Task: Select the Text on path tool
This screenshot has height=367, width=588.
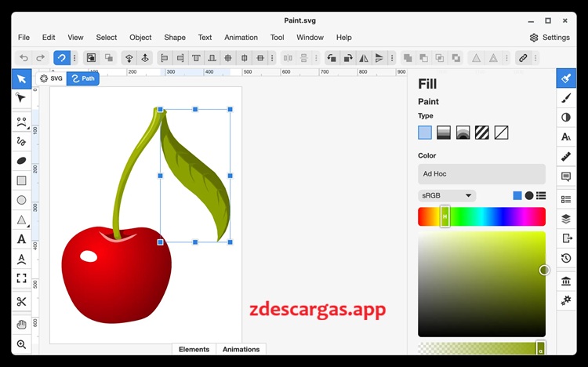Action: pyautogui.click(x=21, y=259)
